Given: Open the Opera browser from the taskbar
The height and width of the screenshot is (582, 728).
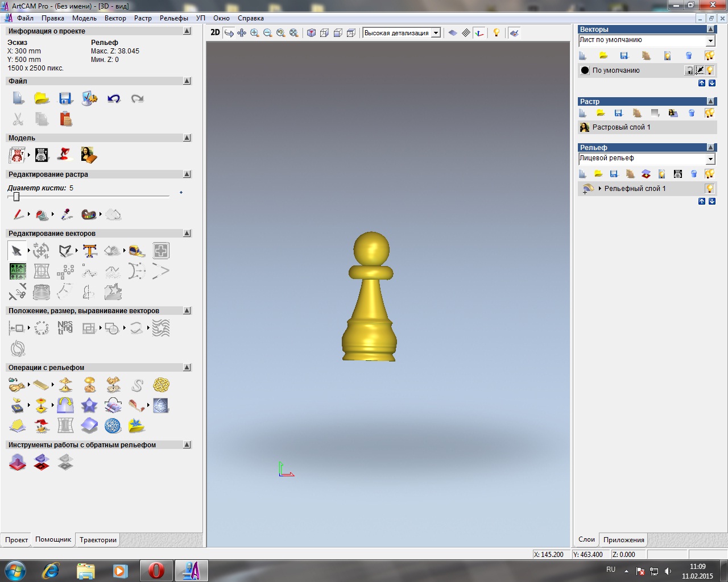Looking at the screenshot, I should click(156, 570).
